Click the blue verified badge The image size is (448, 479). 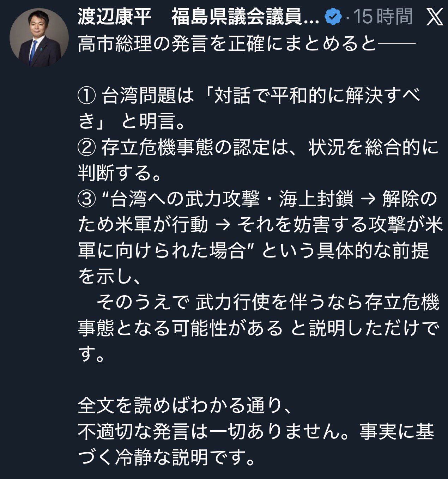tap(333, 17)
